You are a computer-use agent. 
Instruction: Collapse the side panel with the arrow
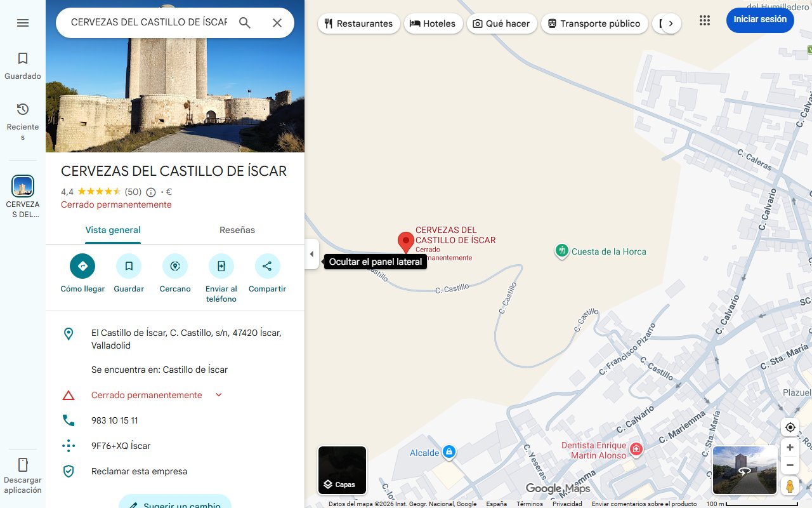[311, 254]
